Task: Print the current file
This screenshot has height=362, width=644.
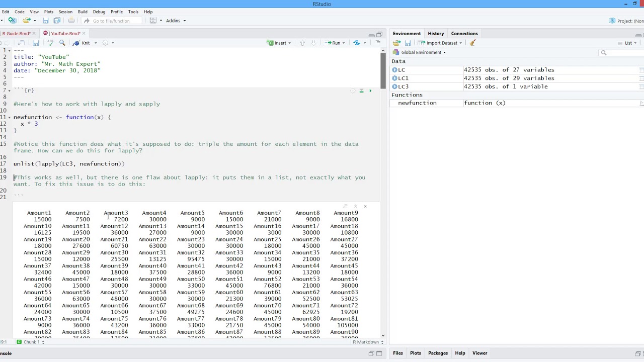Action: [x=71, y=21]
